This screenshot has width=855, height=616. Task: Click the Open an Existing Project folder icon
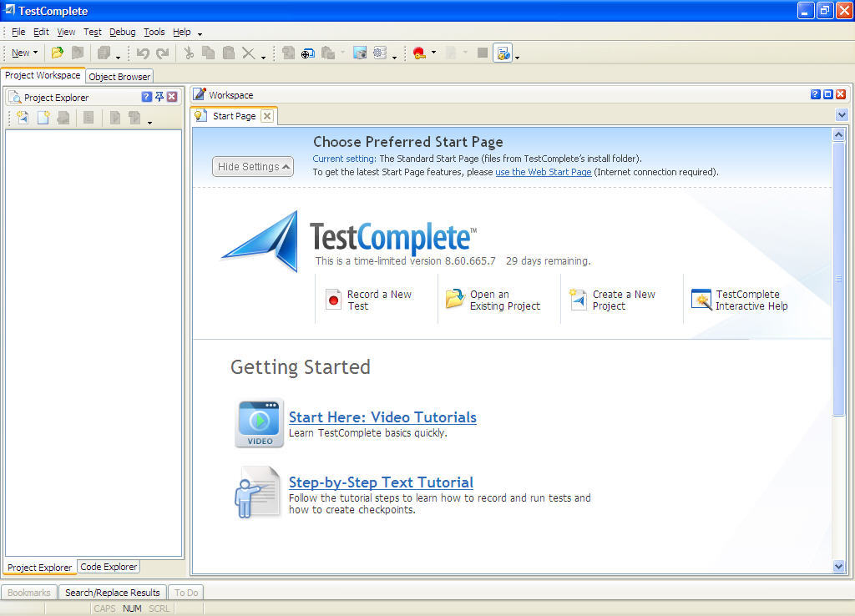point(455,299)
